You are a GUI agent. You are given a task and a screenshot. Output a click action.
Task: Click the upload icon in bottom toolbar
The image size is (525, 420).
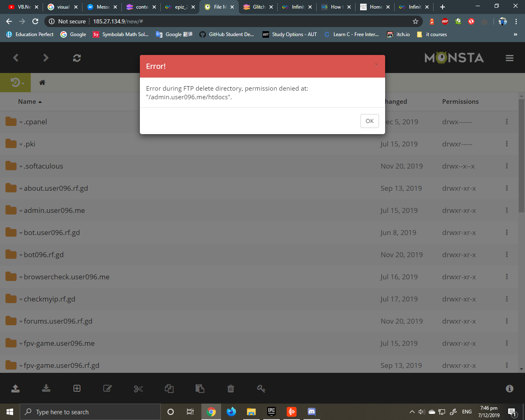16,388
